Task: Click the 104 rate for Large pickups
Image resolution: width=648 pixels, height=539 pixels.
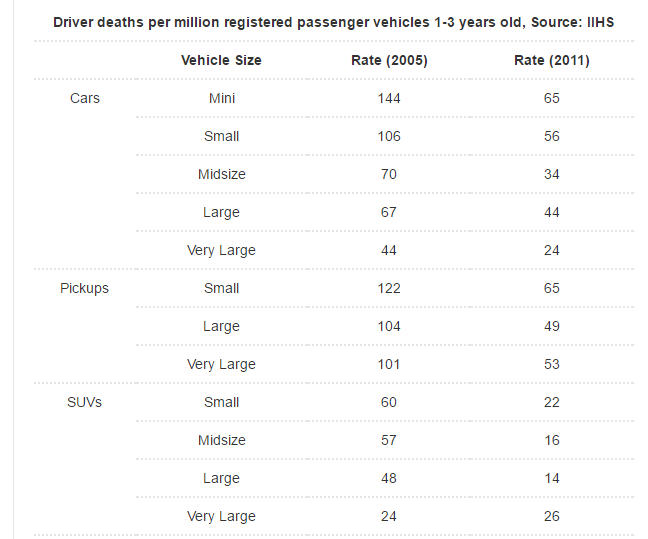Action: pos(389,326)
